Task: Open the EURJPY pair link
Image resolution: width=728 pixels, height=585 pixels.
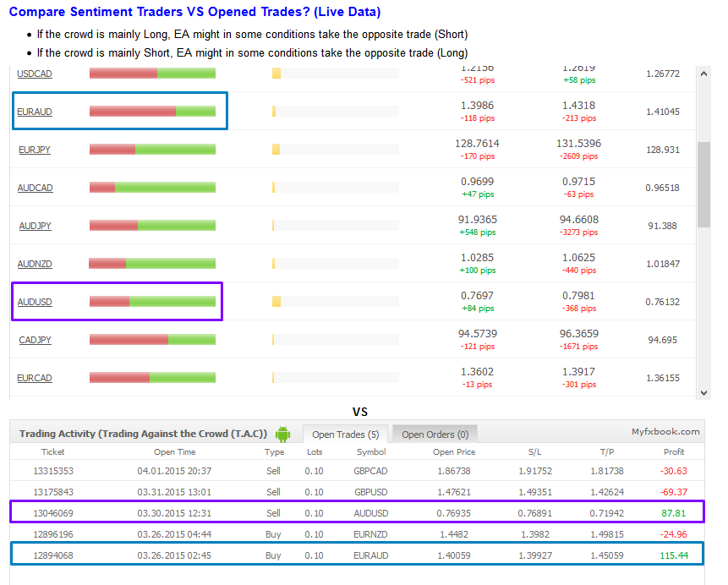Action: click(x=35, y=150)
